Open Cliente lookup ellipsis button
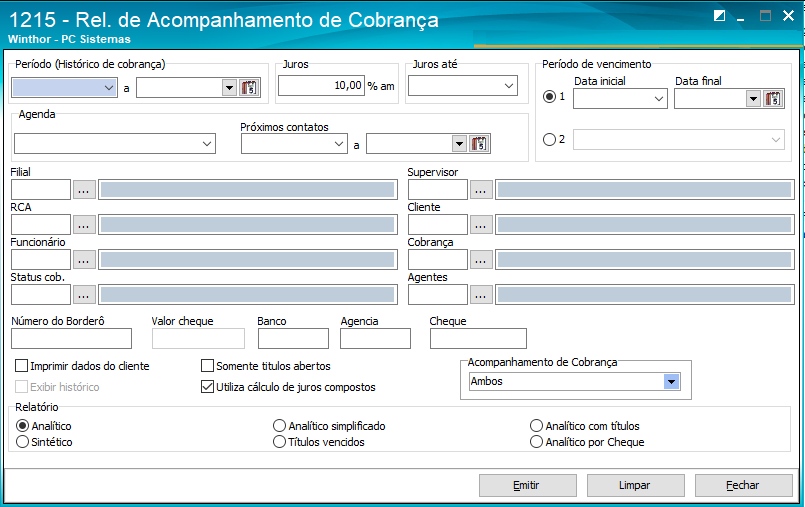Screen dimensions: 805x507 point(481,224)
